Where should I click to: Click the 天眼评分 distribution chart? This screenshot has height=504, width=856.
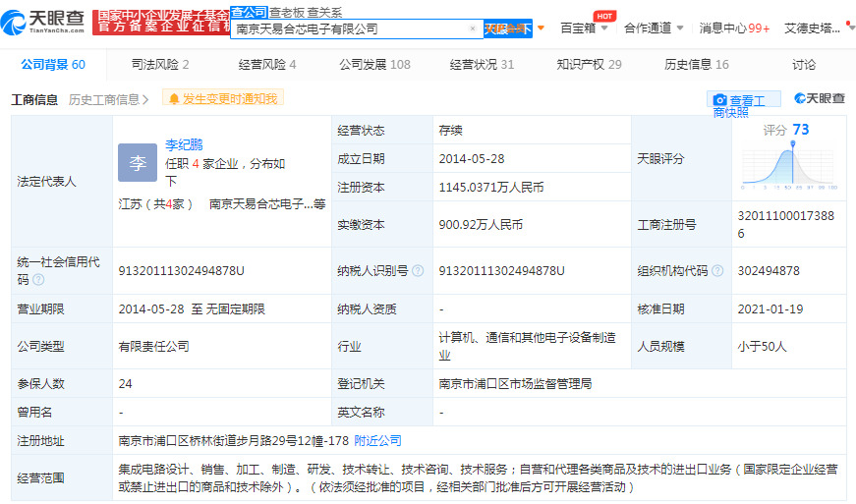pos(787,166)
